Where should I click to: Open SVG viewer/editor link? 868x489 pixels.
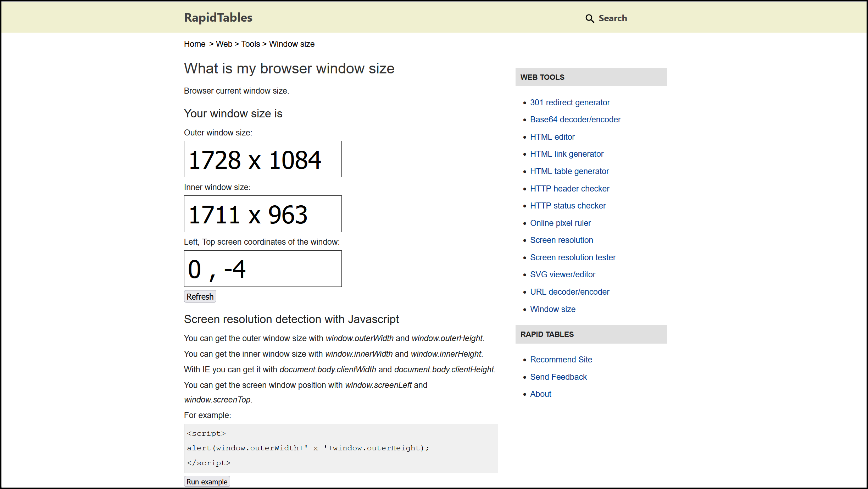[563, 274]
